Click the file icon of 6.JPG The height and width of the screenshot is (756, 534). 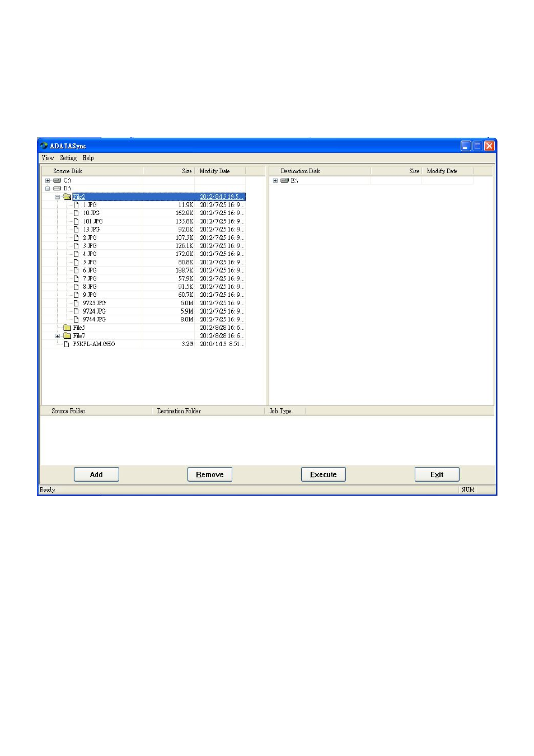click(76, 270)
